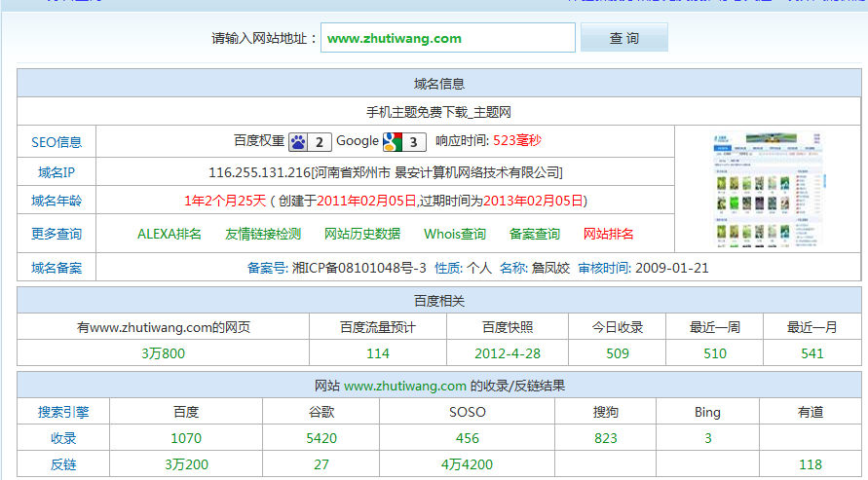Image resolution: width=868 pixels, height=480 pixels.
Task: Click the 有道 column header
Action: (x=811, y=412)
